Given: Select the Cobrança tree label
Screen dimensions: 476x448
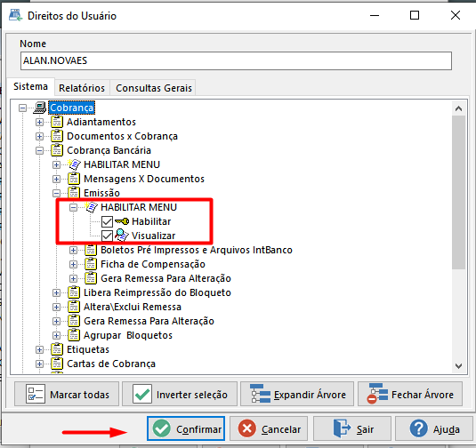Looking at the screenshot, I should click(x=72, y=108).
